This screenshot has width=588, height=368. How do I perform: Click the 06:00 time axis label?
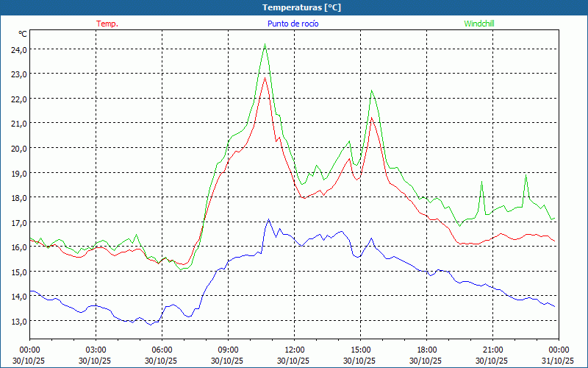click(162, 350)
